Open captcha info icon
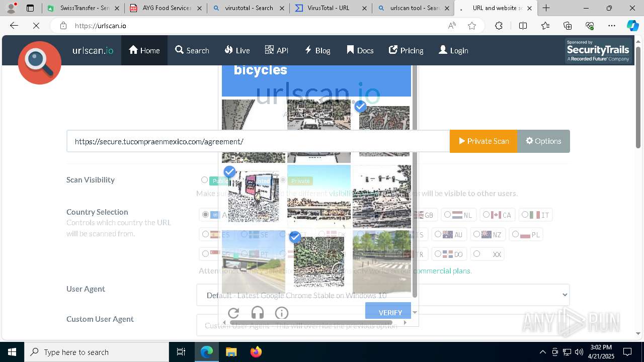The width and height of the screenshot is (644, 362). click(282, 313)
